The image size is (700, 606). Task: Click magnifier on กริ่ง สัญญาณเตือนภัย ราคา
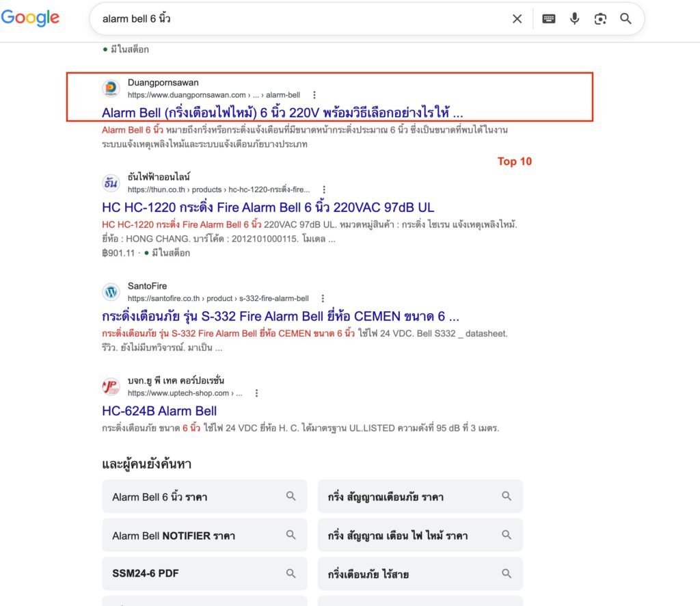[x=507, y=496]
